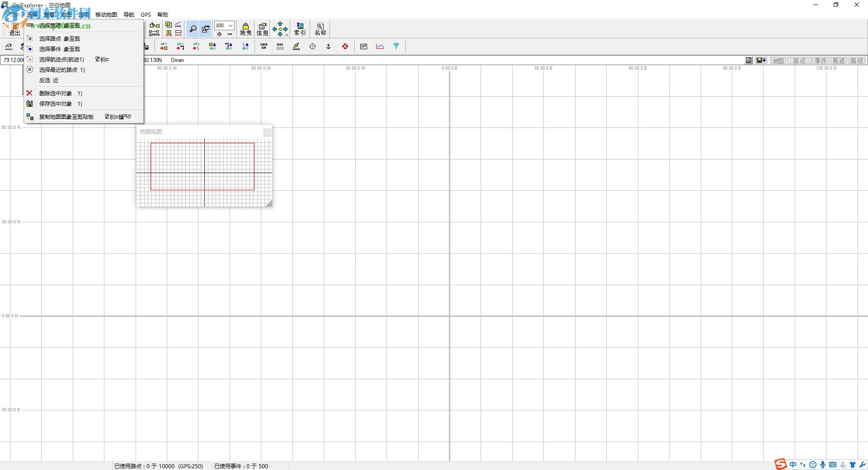868x470 pixels.
Task: Toggle Sogou punctuation mode icon
Action: point(803,465)
